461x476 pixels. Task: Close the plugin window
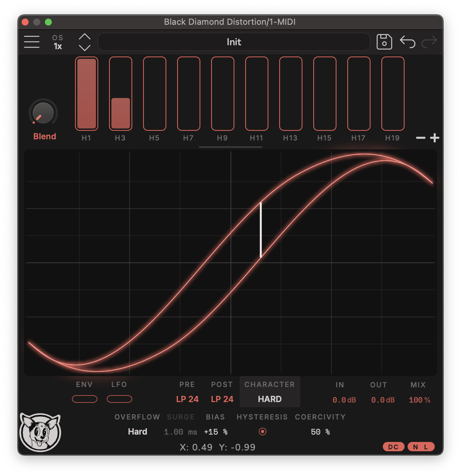click(25, 22)
